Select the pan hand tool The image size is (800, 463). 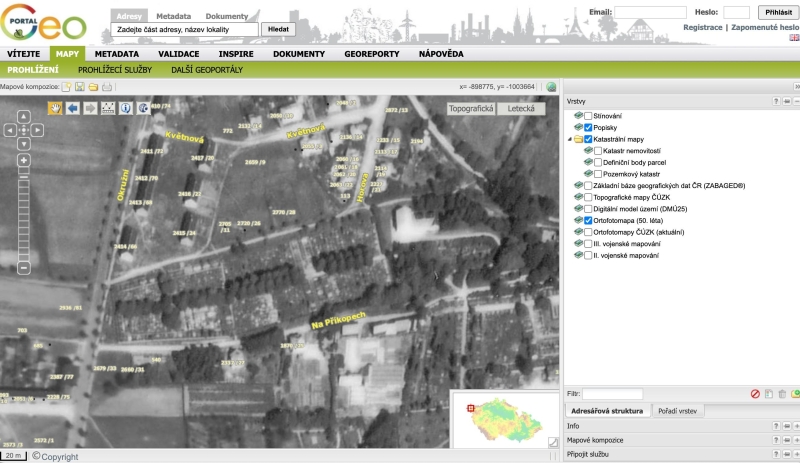55,108
